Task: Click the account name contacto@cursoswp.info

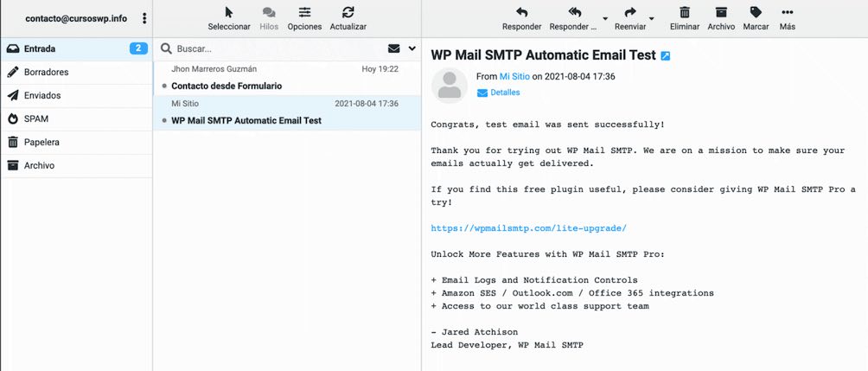Action: click(76, 18)
